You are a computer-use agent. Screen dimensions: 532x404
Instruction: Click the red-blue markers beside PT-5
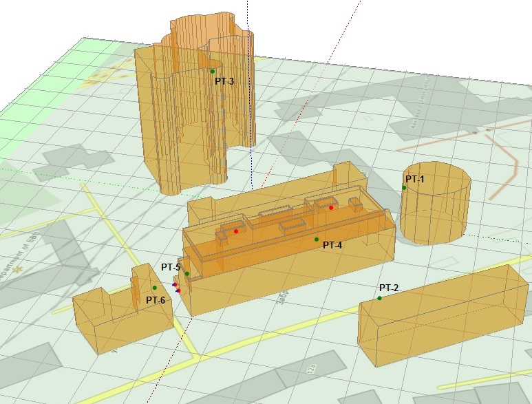pyautogui.click(x=176, y=286)
